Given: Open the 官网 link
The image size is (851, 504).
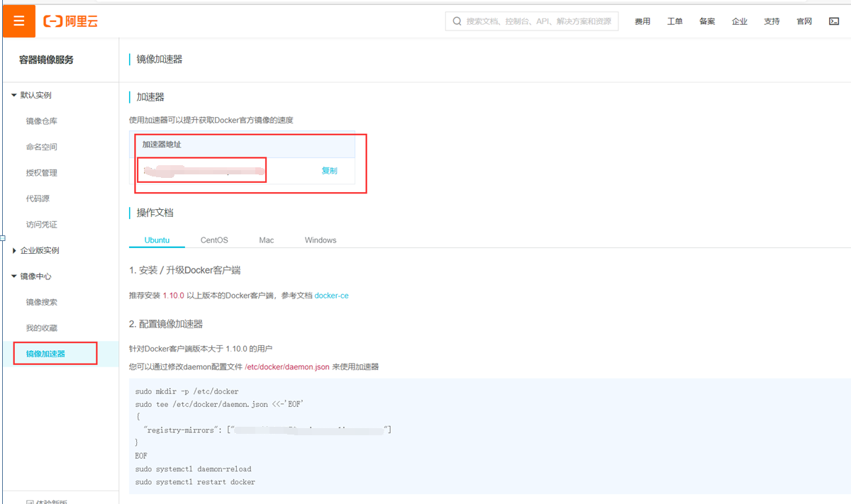Looking at the screenshot, I should (x=804, y=21).
